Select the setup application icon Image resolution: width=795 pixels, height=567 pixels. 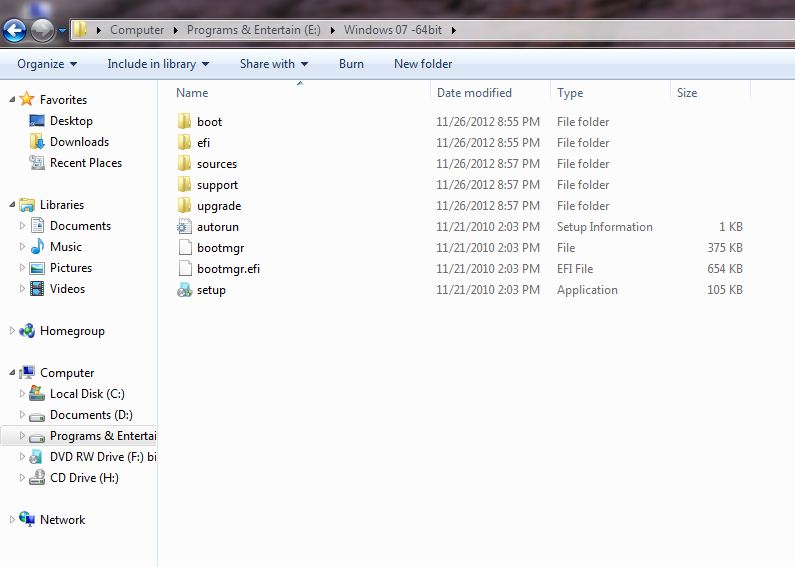coord(185,290)
